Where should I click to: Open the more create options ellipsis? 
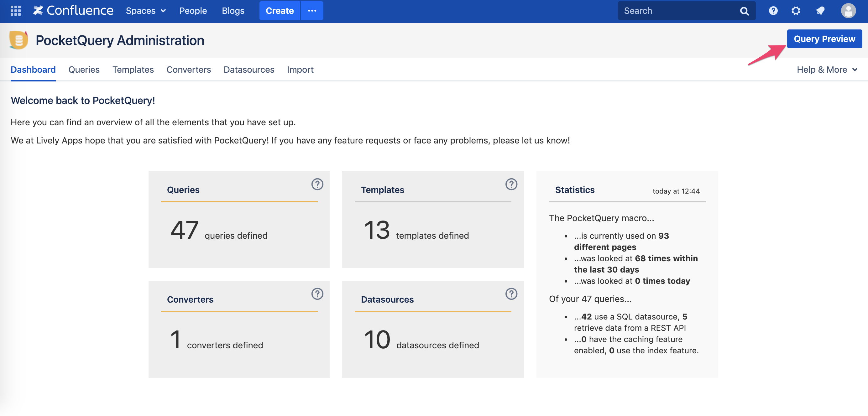(312, 11)
